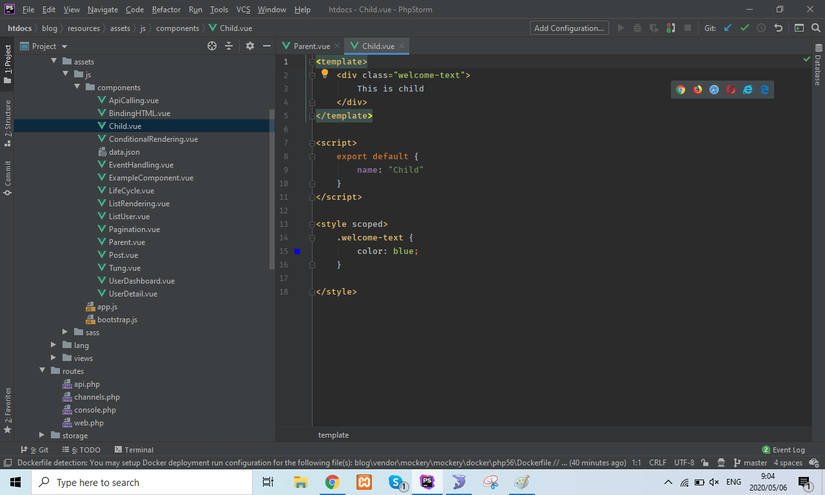Fold the template block at line 1

click(312, 62)
